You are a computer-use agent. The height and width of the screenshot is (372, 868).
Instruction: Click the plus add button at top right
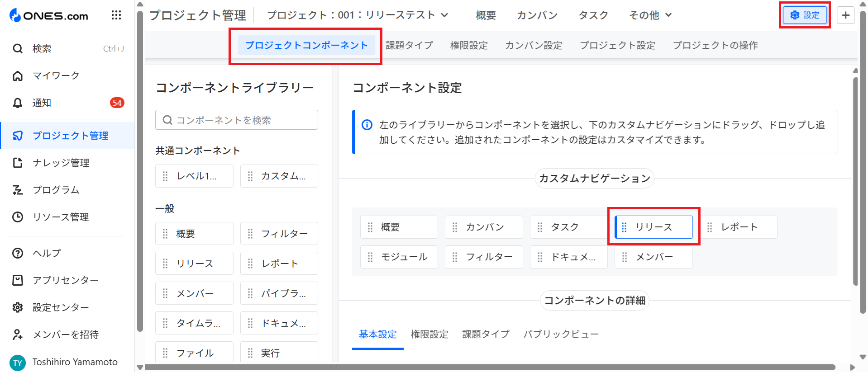pyautogui.click(x=845, y=15)
